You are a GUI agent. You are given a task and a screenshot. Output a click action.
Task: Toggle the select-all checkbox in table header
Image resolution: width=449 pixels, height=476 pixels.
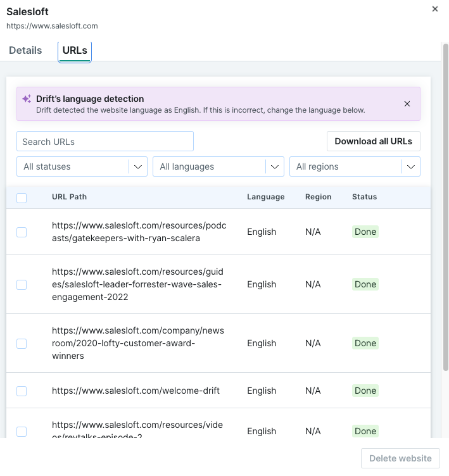[22, 198]
